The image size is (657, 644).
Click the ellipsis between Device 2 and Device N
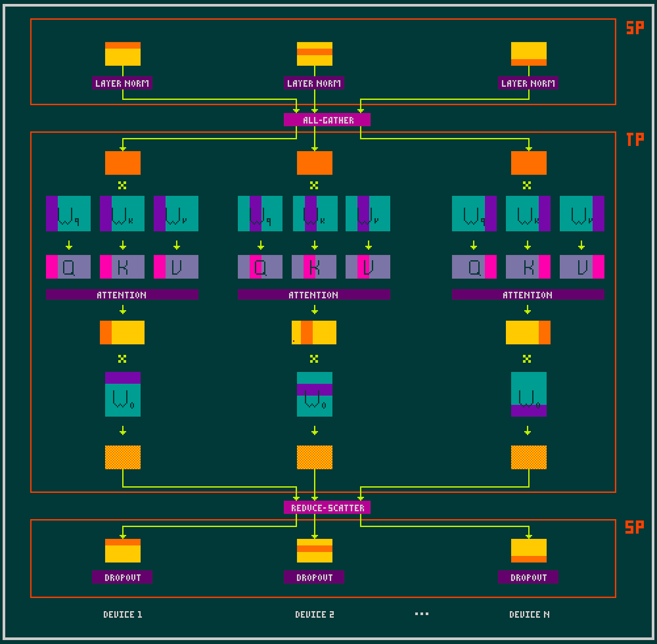422,614
